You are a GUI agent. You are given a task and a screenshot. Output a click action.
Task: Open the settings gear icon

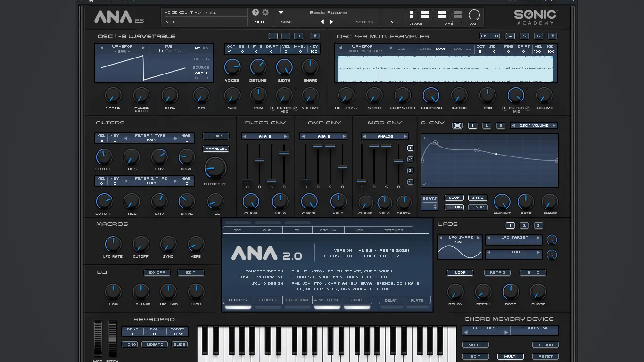[265, 13]
